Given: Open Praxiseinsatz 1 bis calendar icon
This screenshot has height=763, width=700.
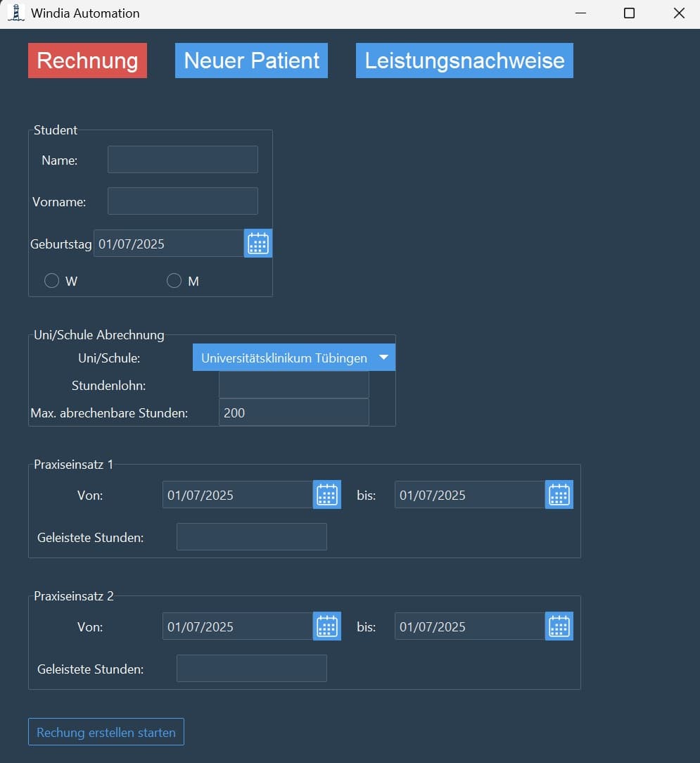Looking at the screenshot, I should click(x=559, y=495).
